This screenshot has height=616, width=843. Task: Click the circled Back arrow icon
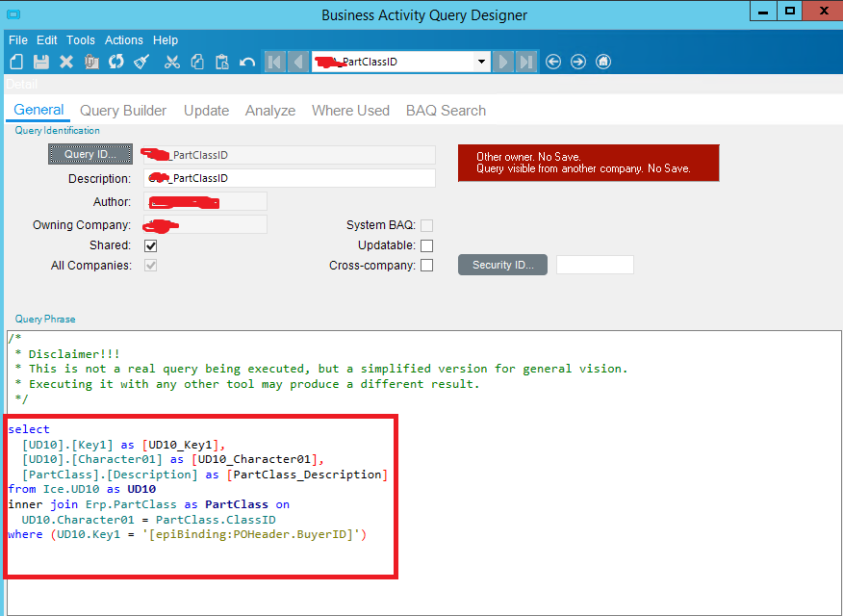[553, 62]
